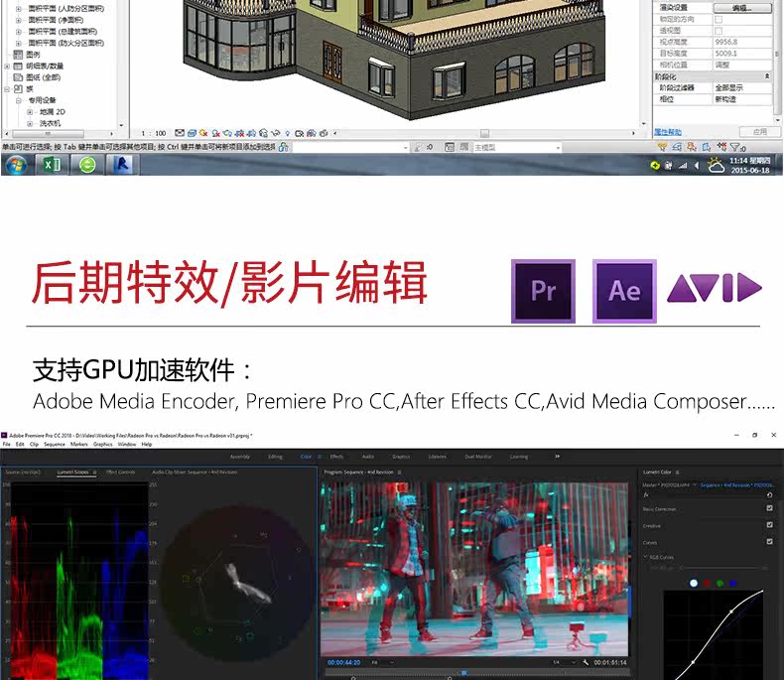
Task: Switch to Editing workspace in Premiere
Action: [275, 457]
